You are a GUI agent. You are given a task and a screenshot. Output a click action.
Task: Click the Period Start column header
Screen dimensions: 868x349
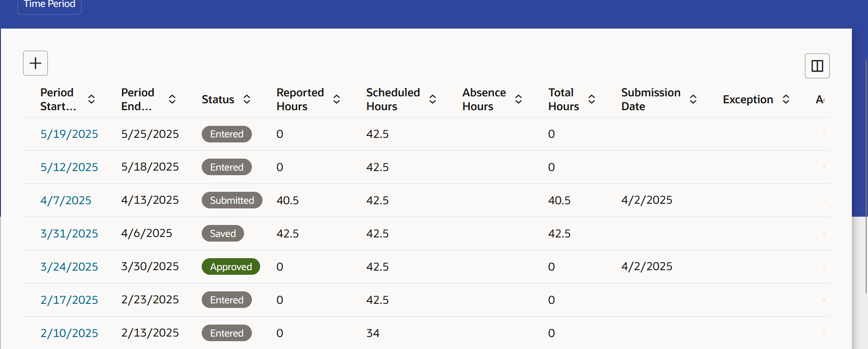(58, 99)
